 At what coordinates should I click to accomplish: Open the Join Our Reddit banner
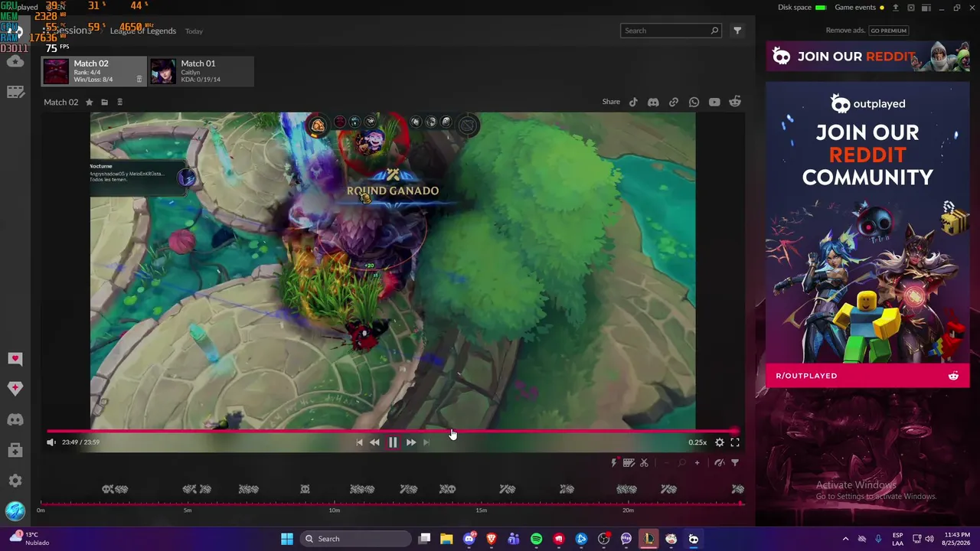(x=867, y=57)
